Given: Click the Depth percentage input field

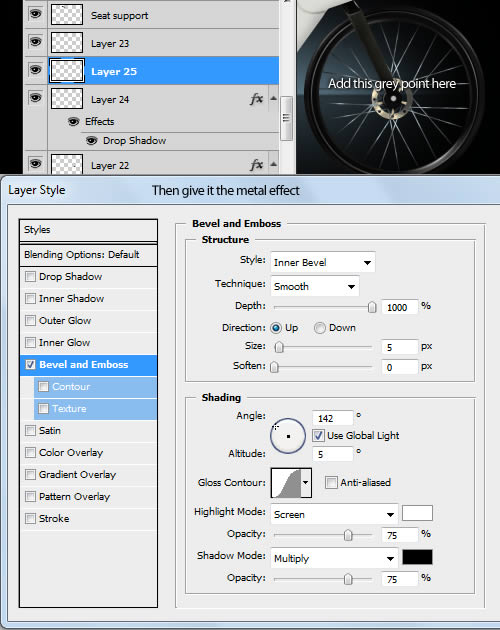Looking at the screenshot, I should coord(400,307).
